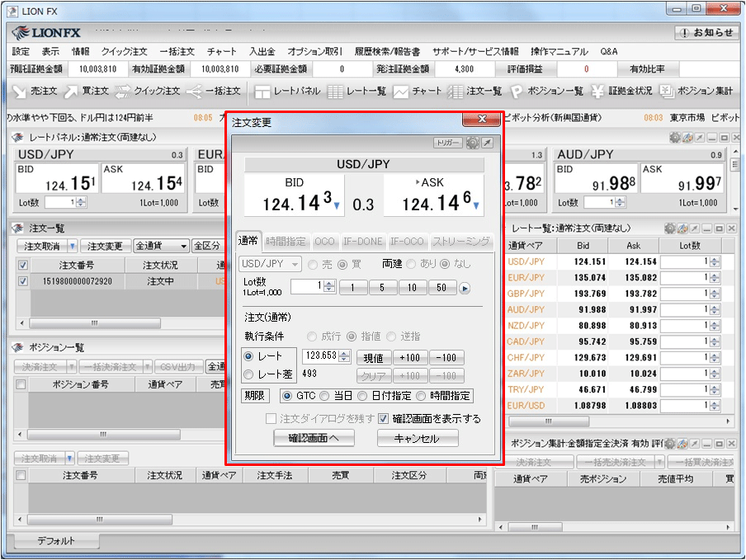The height and width of the screenshot is (560, 746).
Task: Open the 情報 menu
Action: tap(80, 51)
